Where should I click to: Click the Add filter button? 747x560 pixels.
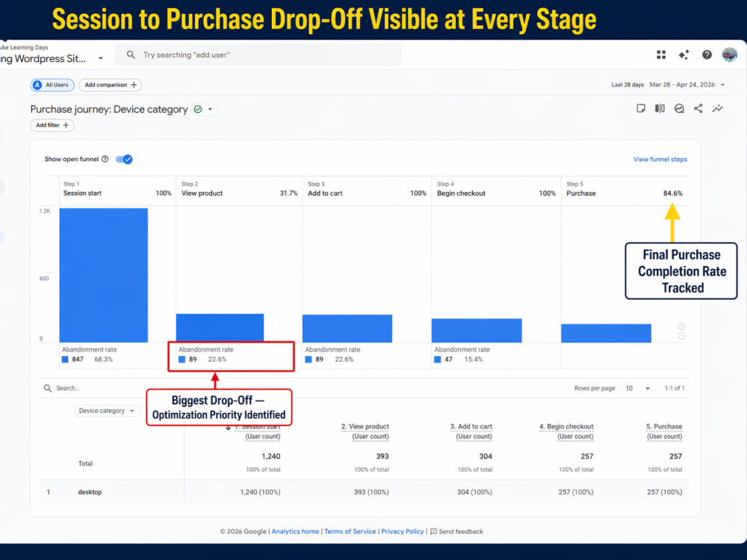point(52,125)
